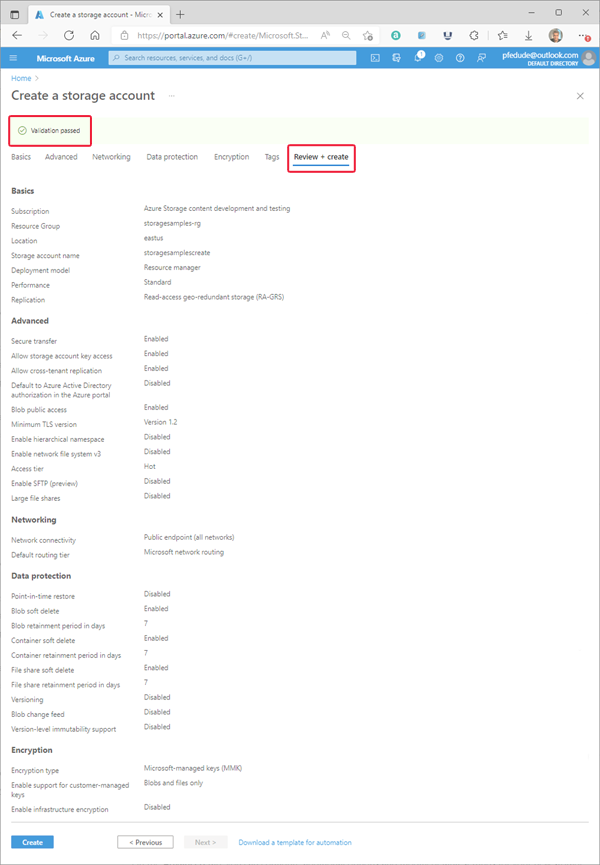The height and width of the screenshot is (865, 600).
Task: Click the Create button
Action: coord(33,842)
